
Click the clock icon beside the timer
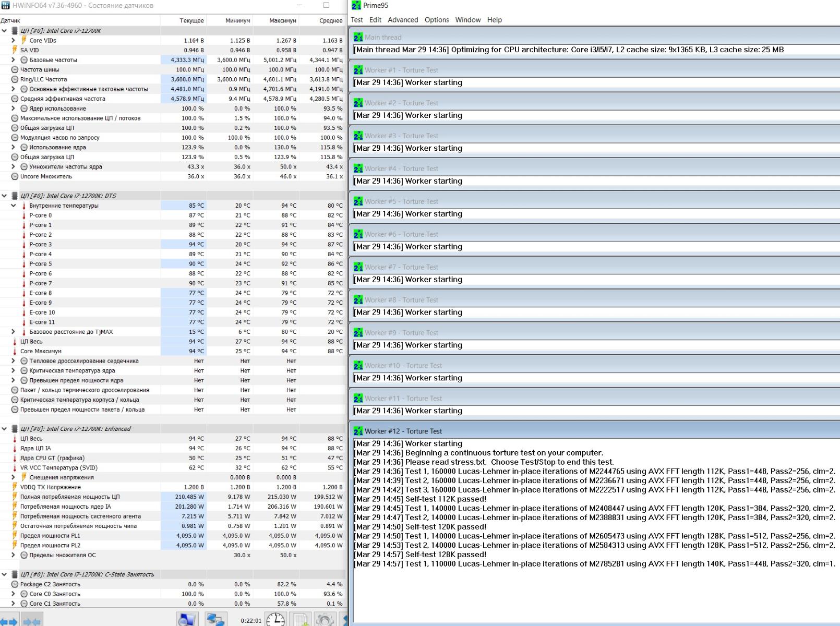coord(275,619)
